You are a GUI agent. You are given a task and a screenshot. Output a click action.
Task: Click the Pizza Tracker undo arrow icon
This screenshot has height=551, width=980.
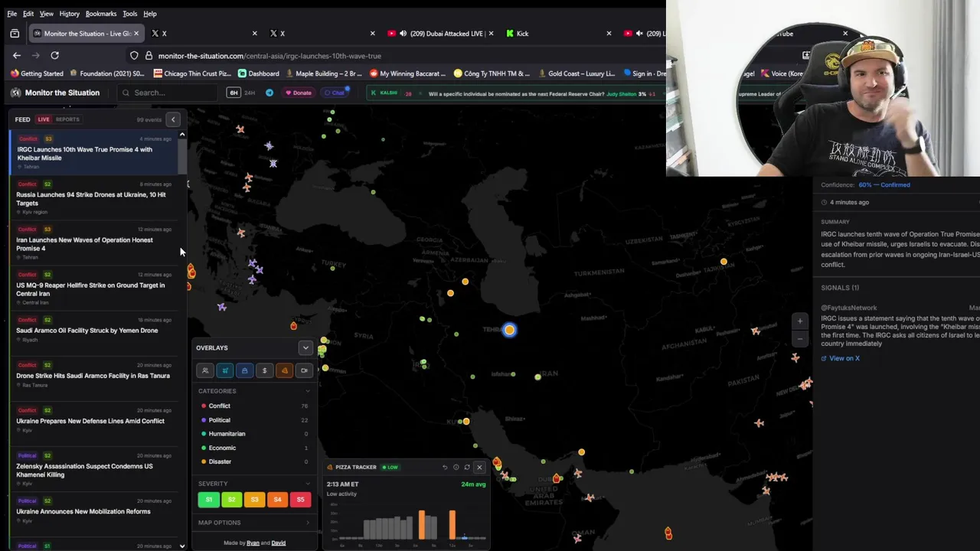[x=445, y=467]
